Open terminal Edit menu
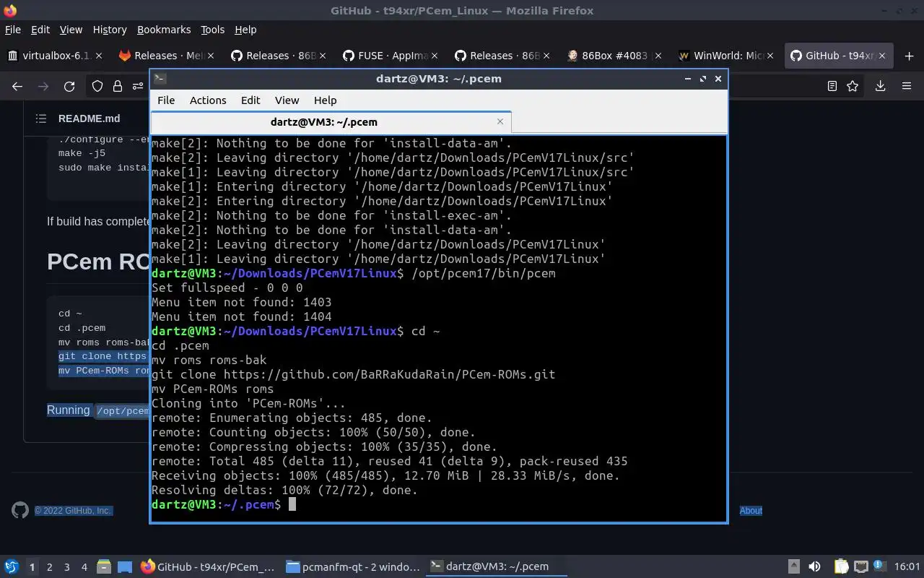 [x=250, y=100]
